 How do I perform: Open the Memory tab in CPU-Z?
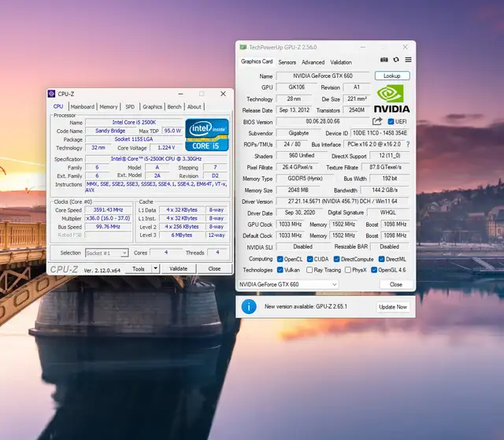(x=109, y=106)
